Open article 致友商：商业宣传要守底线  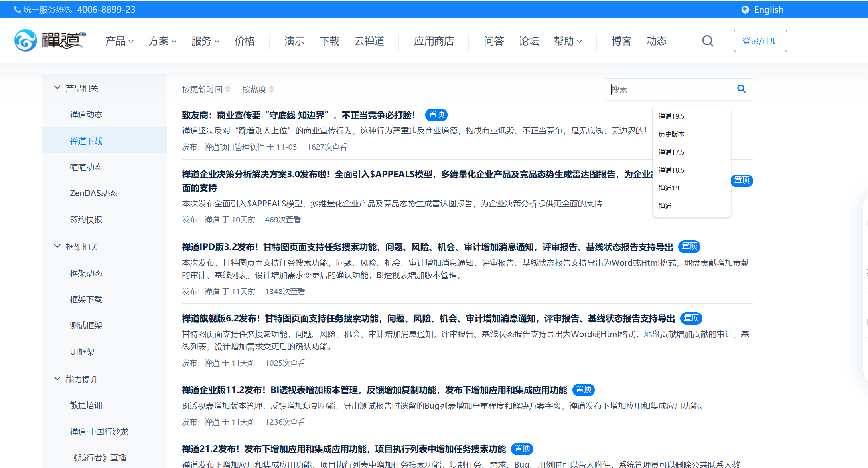298,115
